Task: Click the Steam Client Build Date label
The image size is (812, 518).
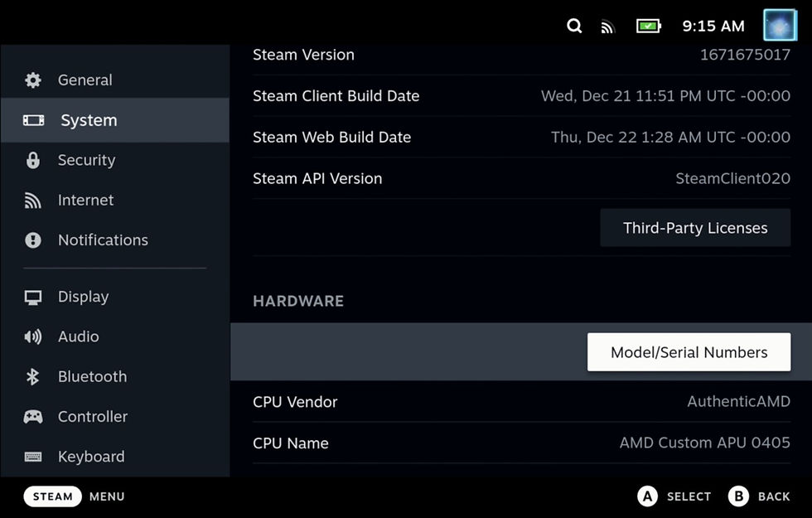Action: pyautogui.click(x=336, y=96)
